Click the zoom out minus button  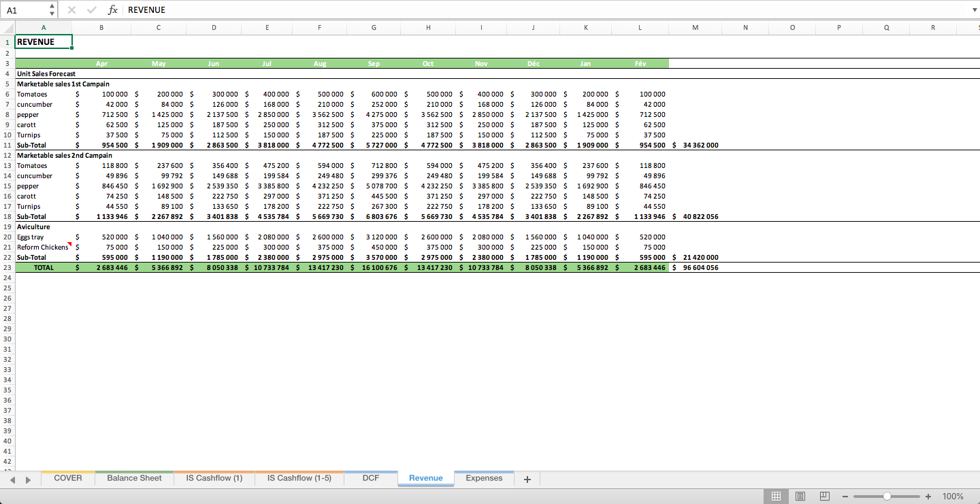click(x=845, y=497)
